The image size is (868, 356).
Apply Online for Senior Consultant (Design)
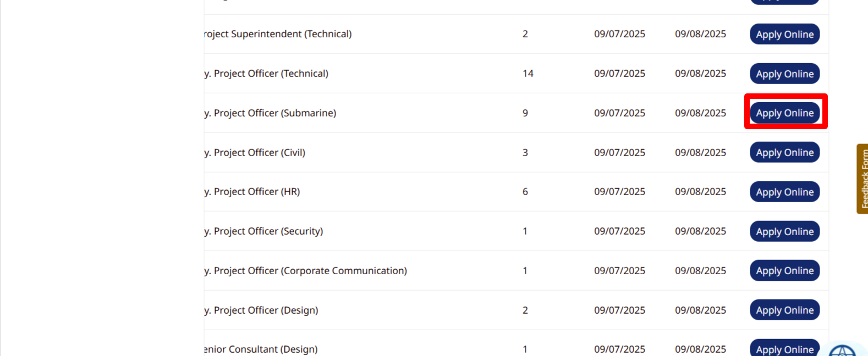784,349
